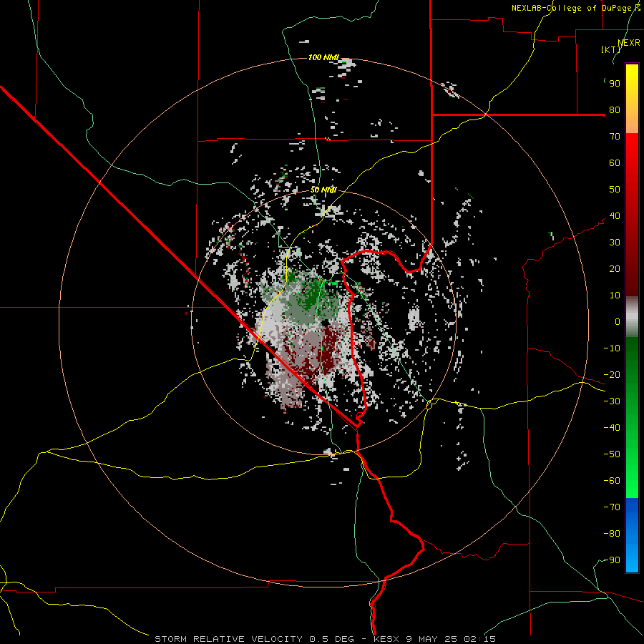Click the NEXR label at top right
This screenshot has width=644, height=644.
(x=629, y=43)
